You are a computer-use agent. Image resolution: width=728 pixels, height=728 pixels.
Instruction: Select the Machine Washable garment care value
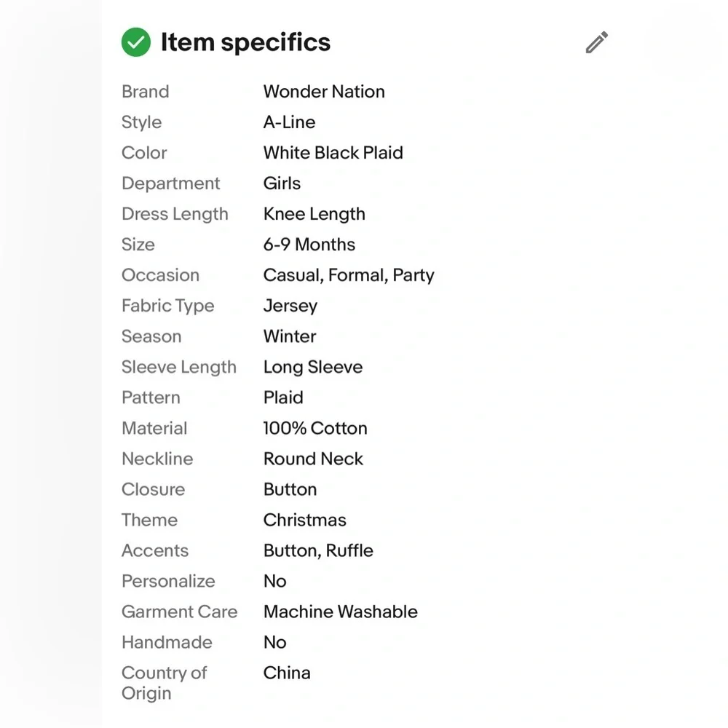(x=340, y=612)
